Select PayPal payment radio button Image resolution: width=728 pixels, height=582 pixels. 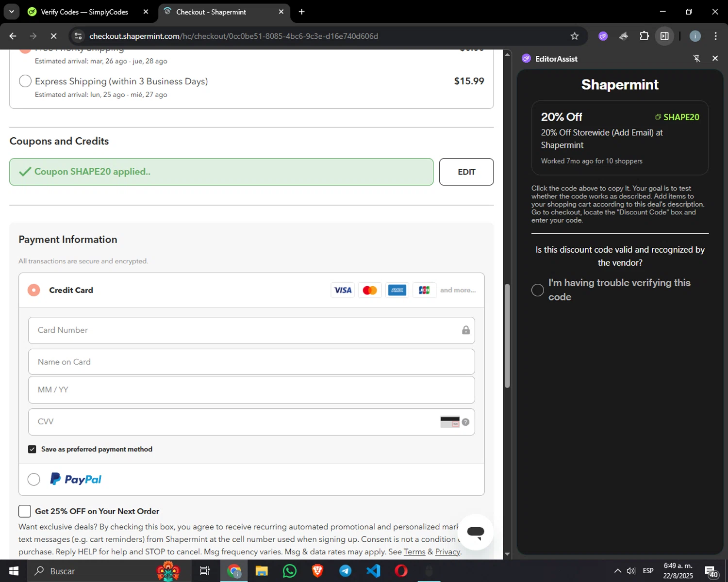[x=34, y=479]
